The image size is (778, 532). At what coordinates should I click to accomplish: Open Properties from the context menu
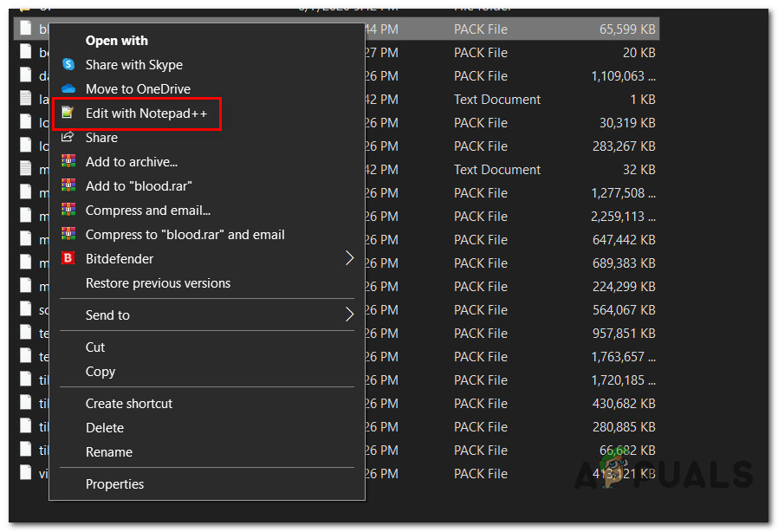point(114,484)
